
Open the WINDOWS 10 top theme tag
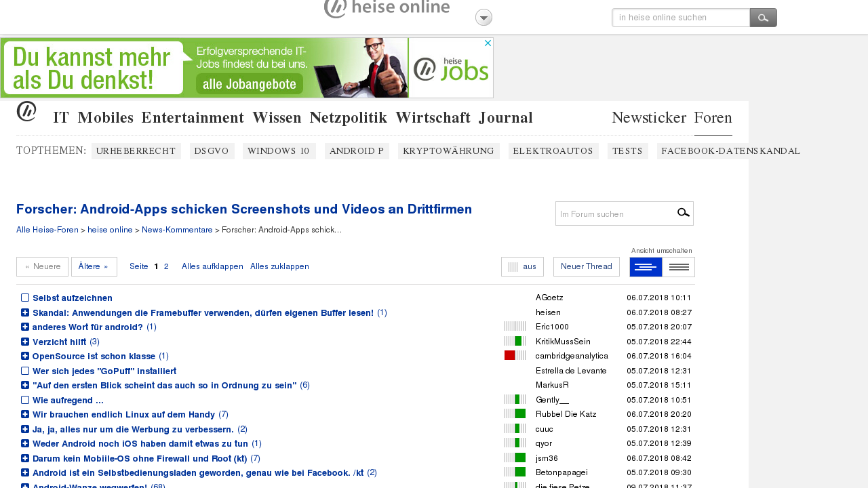click(279, 151)
